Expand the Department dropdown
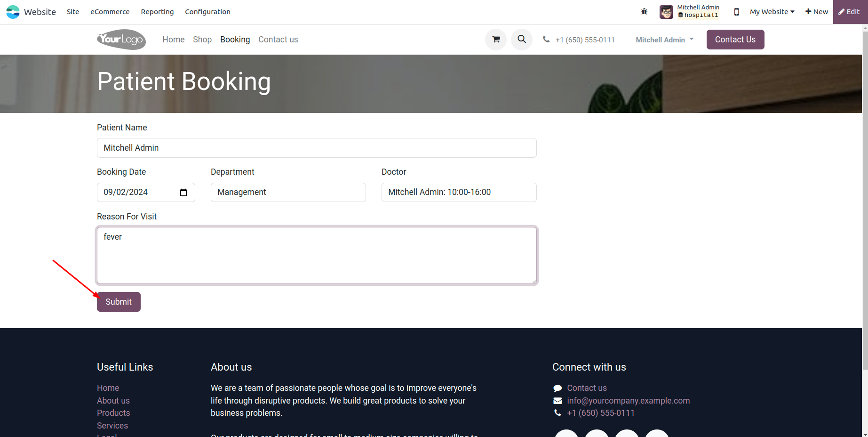Screen dimensions: 868x437 tap(288, 192)
